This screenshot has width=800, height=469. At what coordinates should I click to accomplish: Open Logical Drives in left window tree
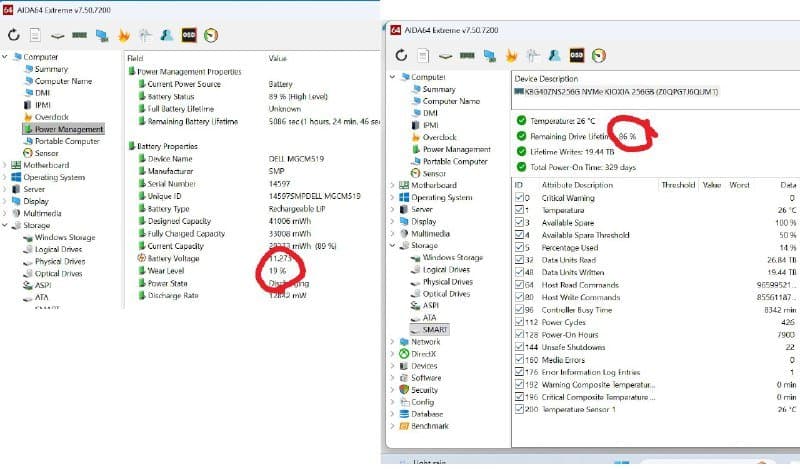(x=53, y=249)
